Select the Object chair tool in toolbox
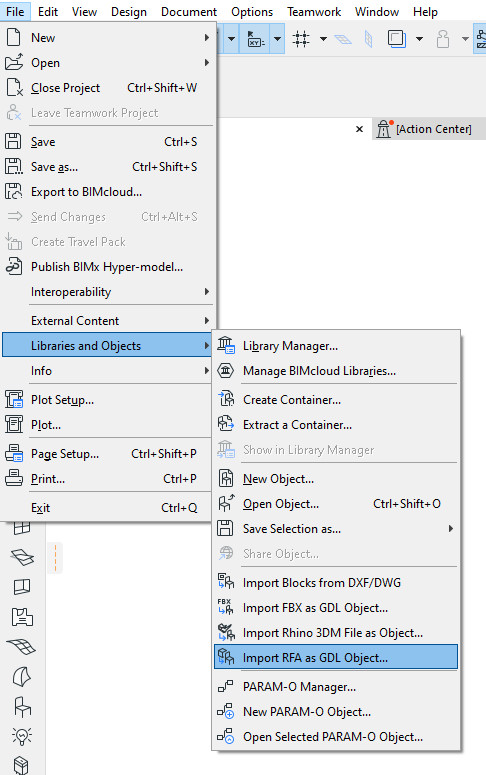This screenshot has height=775, width=486. point(22,707)
